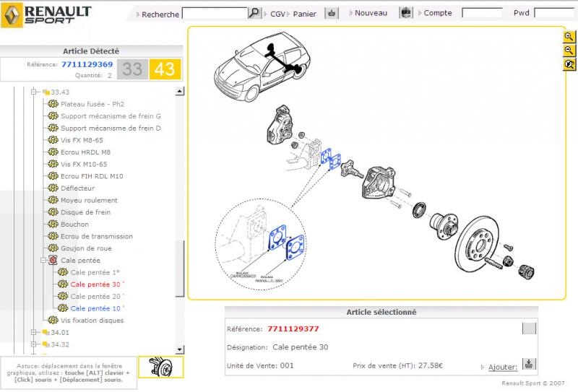Zoom in on the parts diagram
This screenshot has height=392, width=578.
[569, 37]
